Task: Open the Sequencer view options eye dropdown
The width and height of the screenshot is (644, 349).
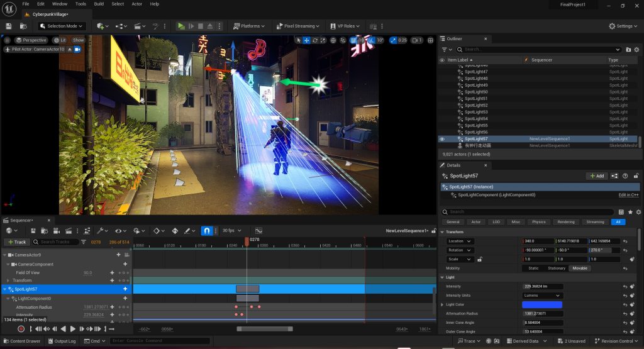Action: [x=120, y=231]
